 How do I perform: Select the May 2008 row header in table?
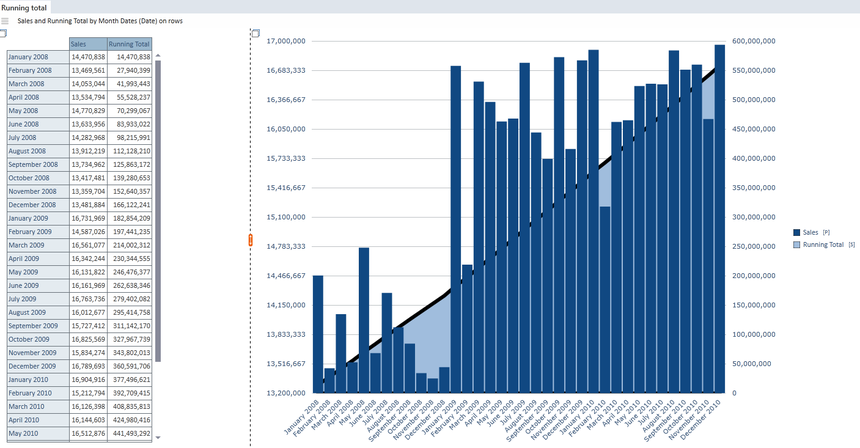coord(38,111)
